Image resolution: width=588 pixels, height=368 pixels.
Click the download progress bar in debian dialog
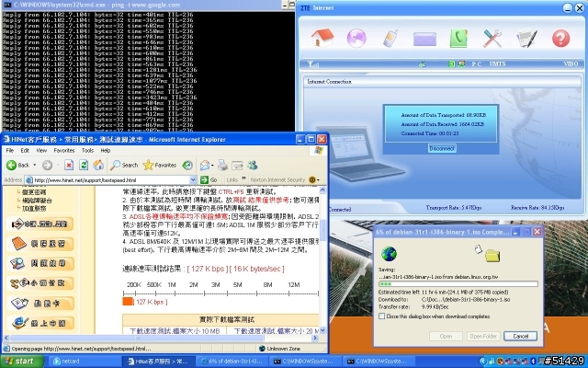point(458,284)
